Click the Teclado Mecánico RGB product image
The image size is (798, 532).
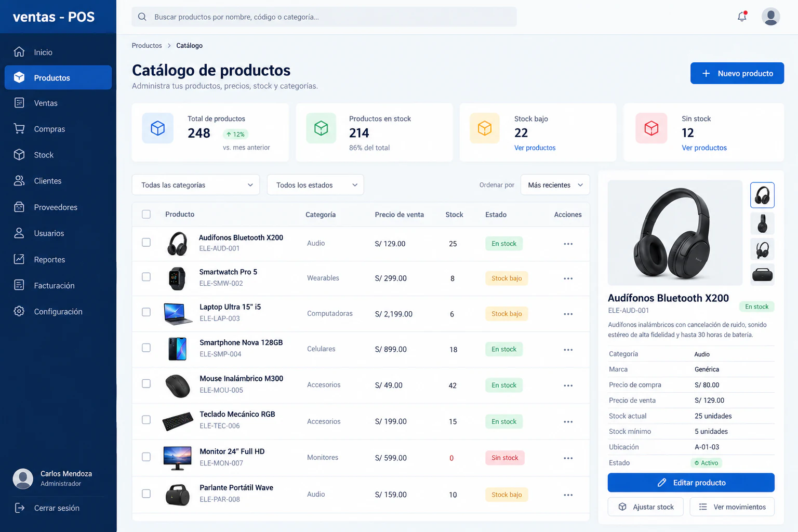(178, 421)
